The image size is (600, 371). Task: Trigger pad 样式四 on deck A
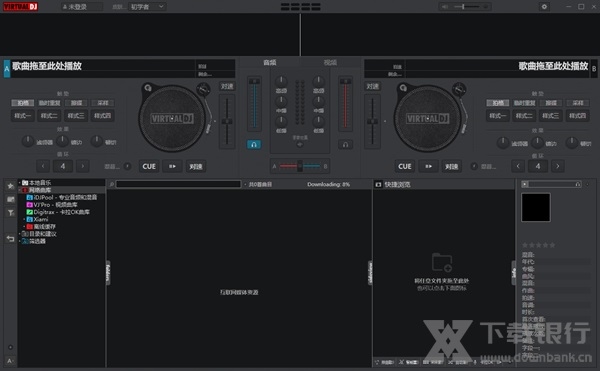[103, 116]
